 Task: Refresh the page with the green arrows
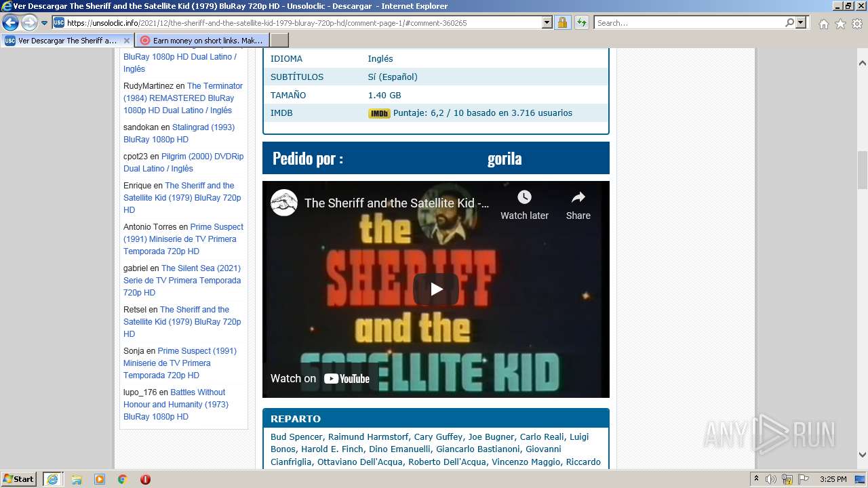(x=581, y=22)
